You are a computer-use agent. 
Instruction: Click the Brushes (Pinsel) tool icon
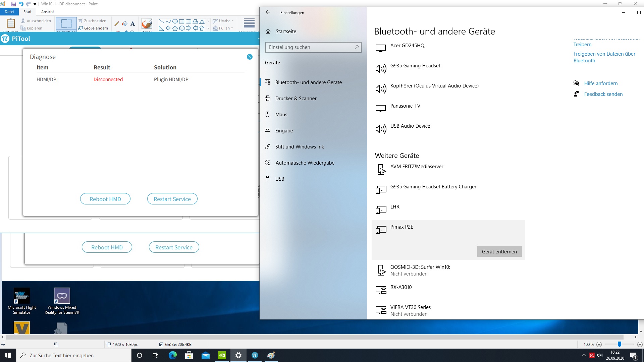click(x=147, y=23)
